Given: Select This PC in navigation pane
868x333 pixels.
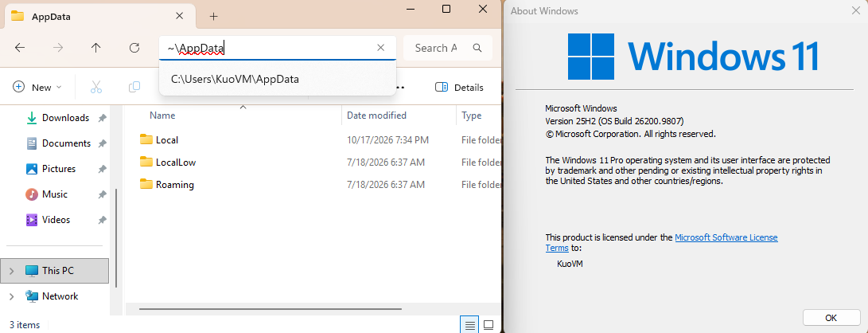Looking at the screenshot, I should (55, 271).
